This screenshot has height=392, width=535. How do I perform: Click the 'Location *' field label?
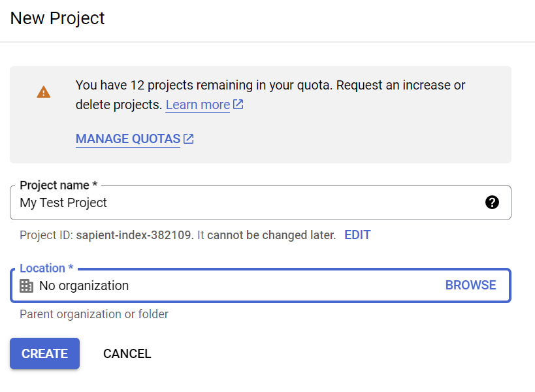[46, 269]
